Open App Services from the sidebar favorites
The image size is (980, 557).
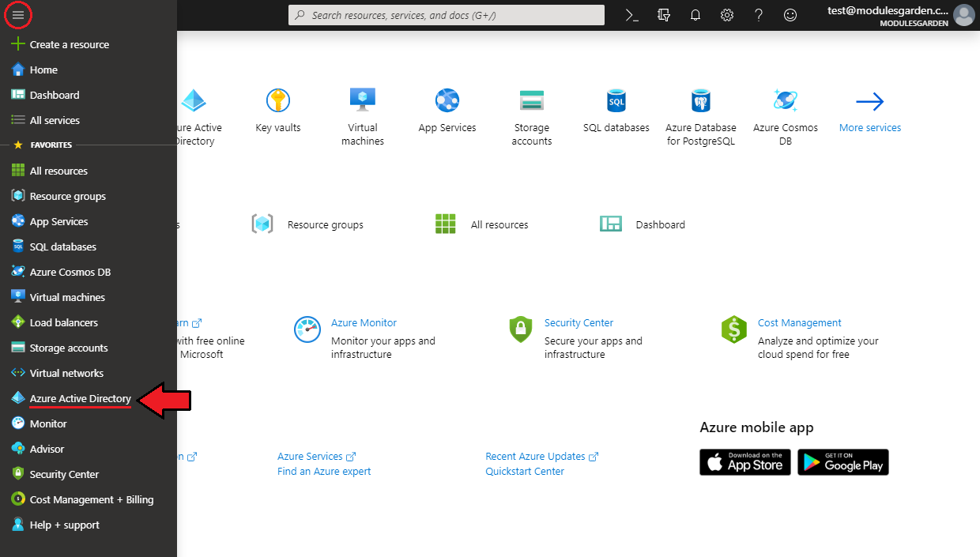coord(58,221)
